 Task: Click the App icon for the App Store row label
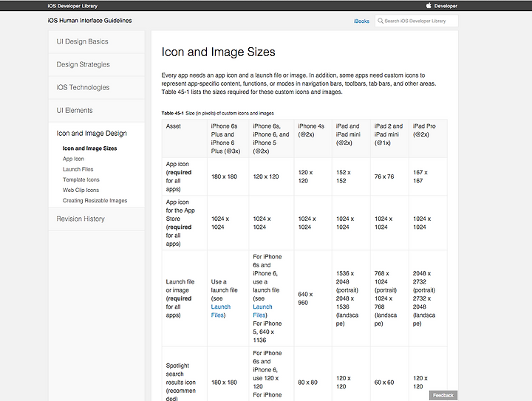click(x=185, y=223)
